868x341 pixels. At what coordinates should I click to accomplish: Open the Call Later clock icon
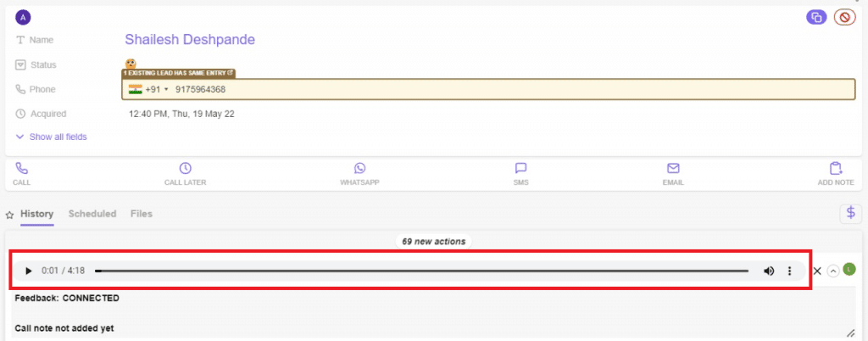point(185,169)
